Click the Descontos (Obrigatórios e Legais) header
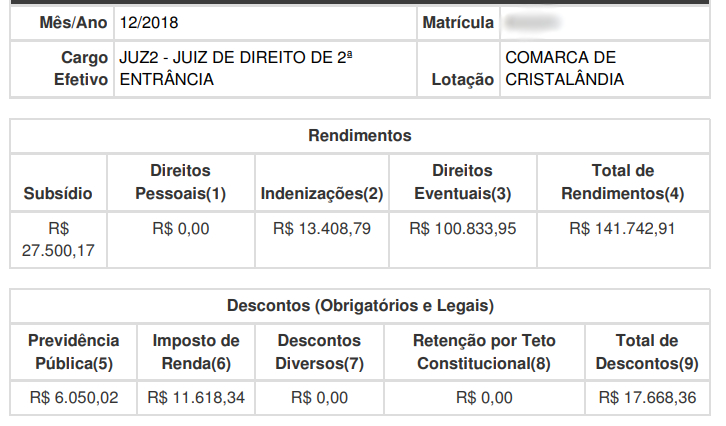The width and height of the screenshot is (726, 426). 360,306
